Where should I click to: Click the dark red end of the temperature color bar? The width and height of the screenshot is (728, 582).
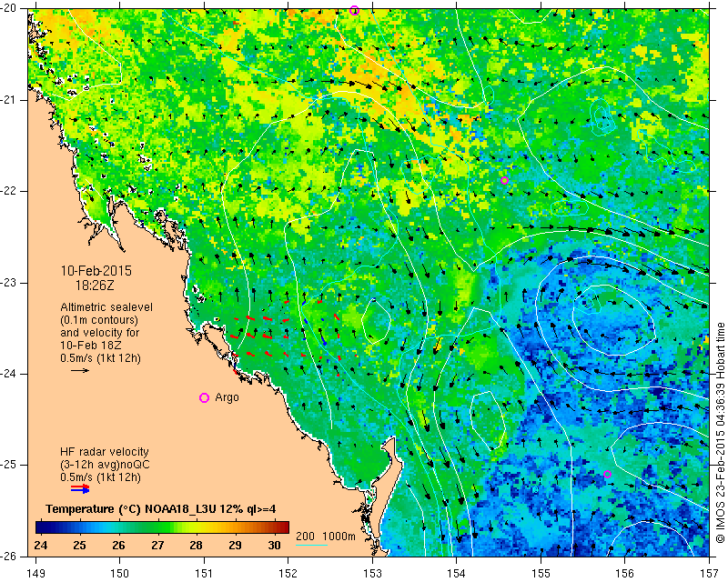284,527
